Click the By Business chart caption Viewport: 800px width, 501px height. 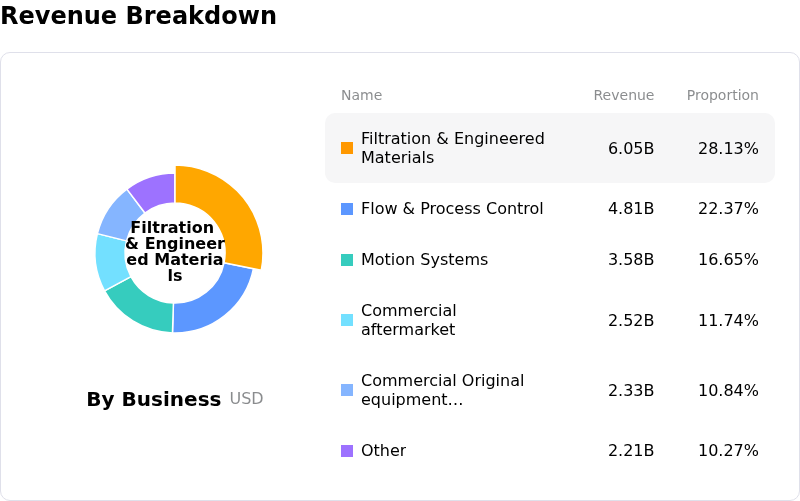[x=154, y=399]
